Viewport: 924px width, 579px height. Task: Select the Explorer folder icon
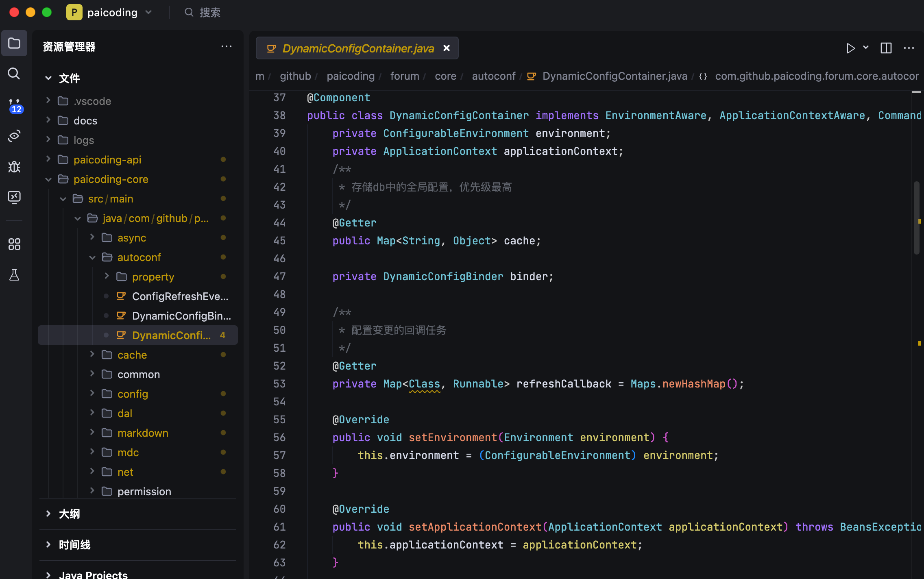(x=14, y=43)
